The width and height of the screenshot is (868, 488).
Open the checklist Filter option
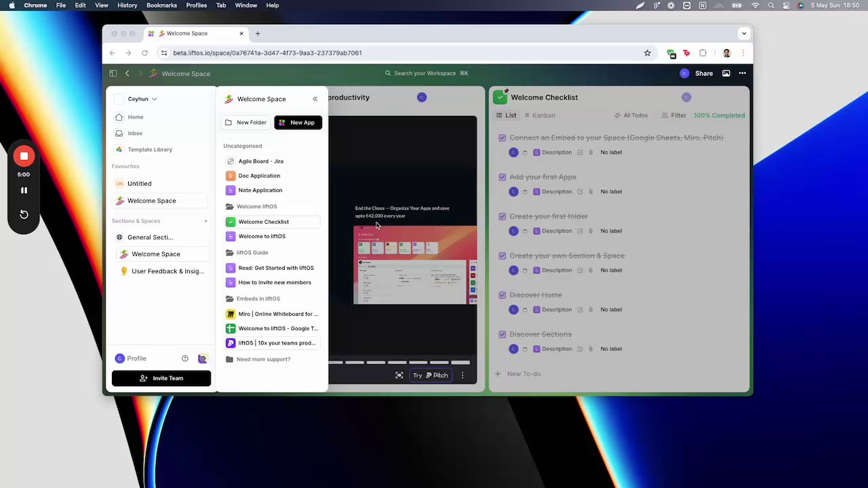[674, 115]
